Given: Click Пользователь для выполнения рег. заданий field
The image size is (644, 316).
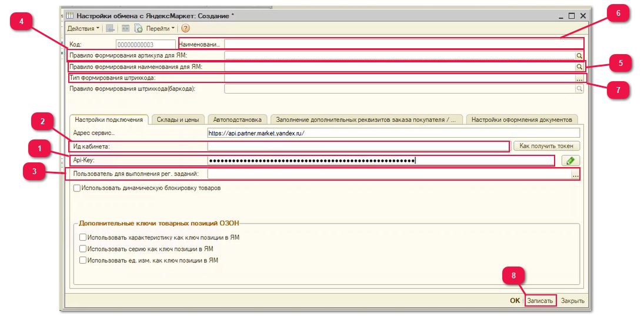Looking at the screenshot, I should (389, 174).
